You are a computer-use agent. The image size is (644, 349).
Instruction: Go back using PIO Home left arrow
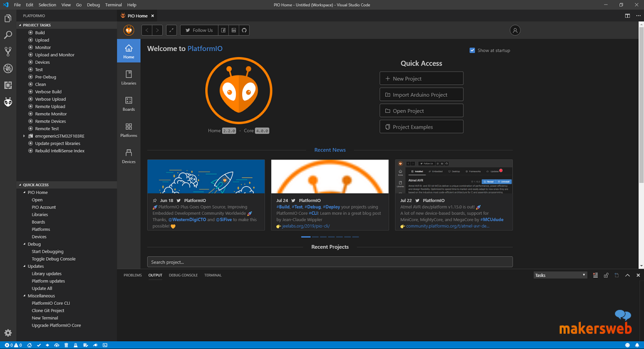146,30
